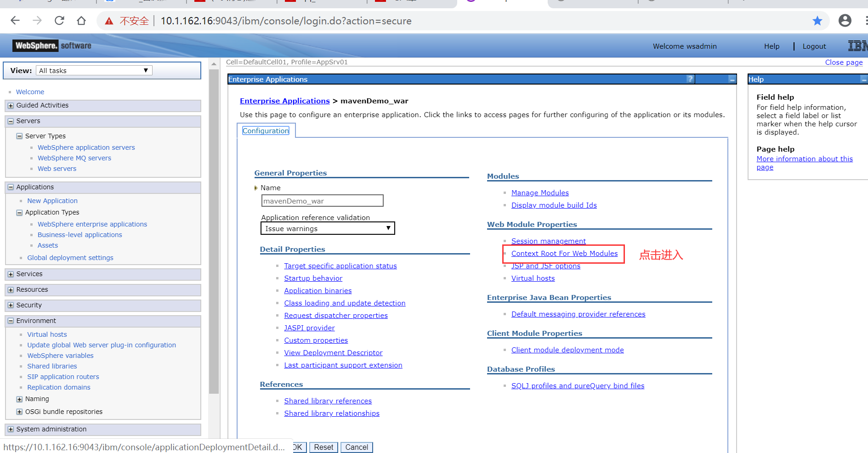Click the Close page link
This screenshot has width=868, height=453.
click(844, 62)
